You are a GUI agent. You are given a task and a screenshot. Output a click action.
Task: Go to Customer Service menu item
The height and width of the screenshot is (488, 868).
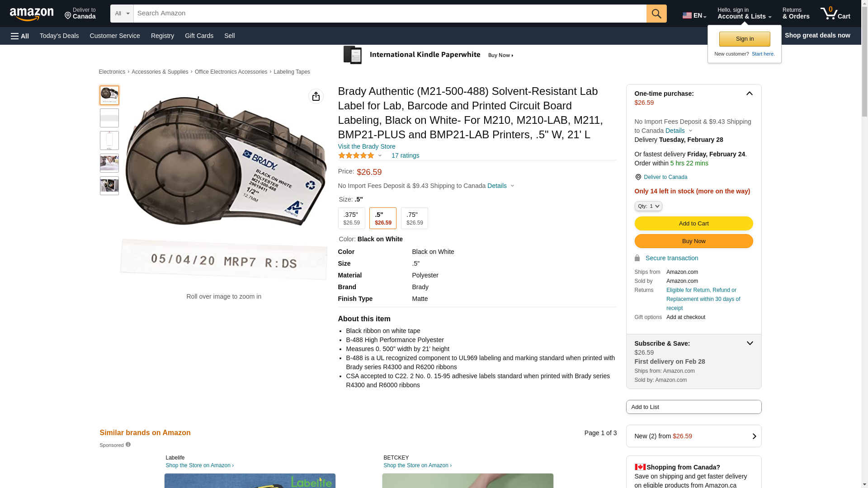pos(115,36)
